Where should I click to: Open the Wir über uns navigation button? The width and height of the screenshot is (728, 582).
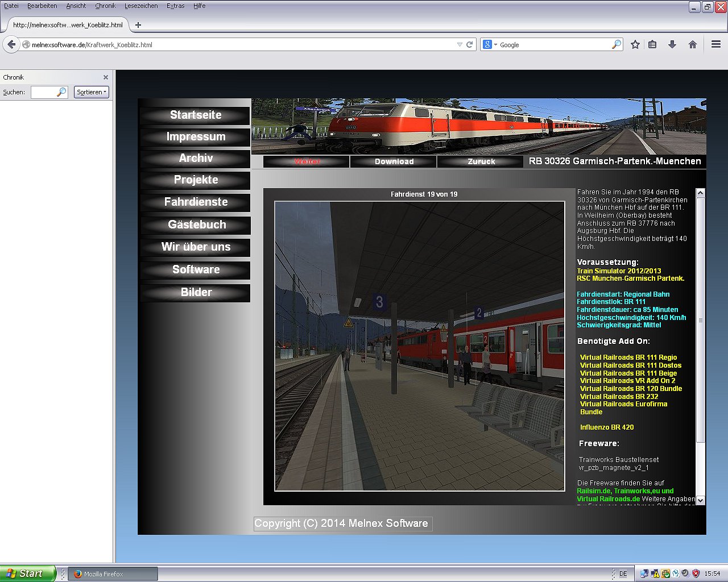196,247
